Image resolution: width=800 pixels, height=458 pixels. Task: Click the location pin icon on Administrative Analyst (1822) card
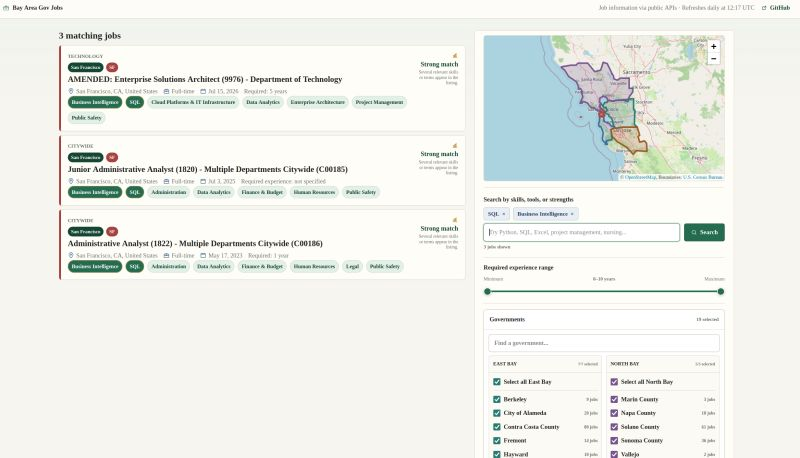pyautogui.click(x=71, y=255)
